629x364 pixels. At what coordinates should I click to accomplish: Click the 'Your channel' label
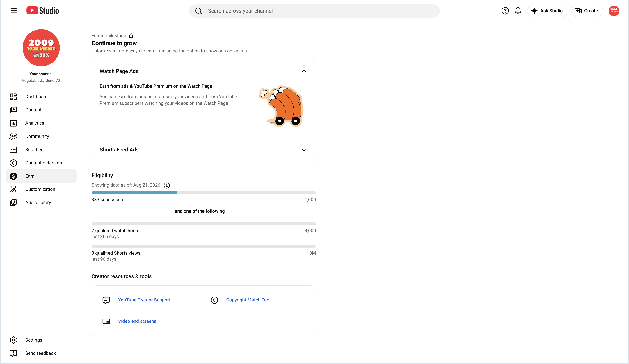(x=41, y=74)
